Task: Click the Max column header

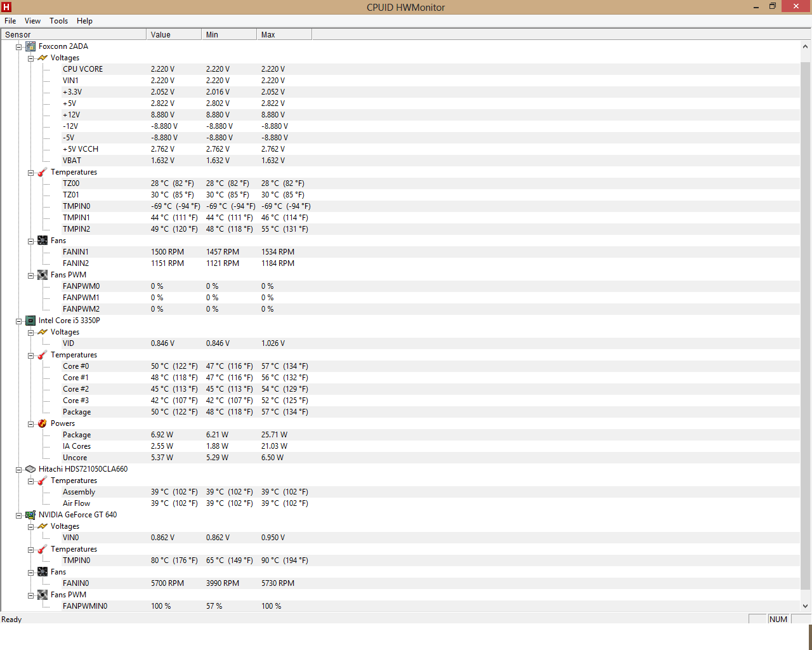Action: pyautogui.click(x=284, y=34)
